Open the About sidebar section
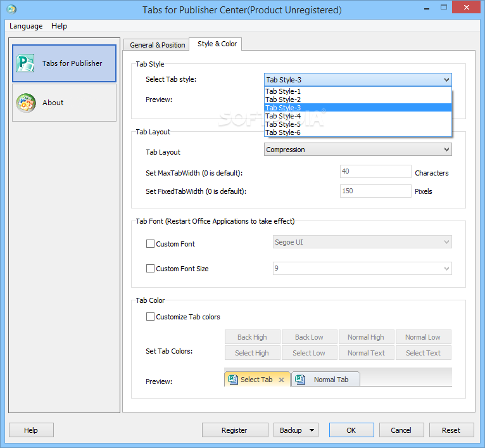The width and height of the screenshot is (485, 448). (x=65, y=103)
